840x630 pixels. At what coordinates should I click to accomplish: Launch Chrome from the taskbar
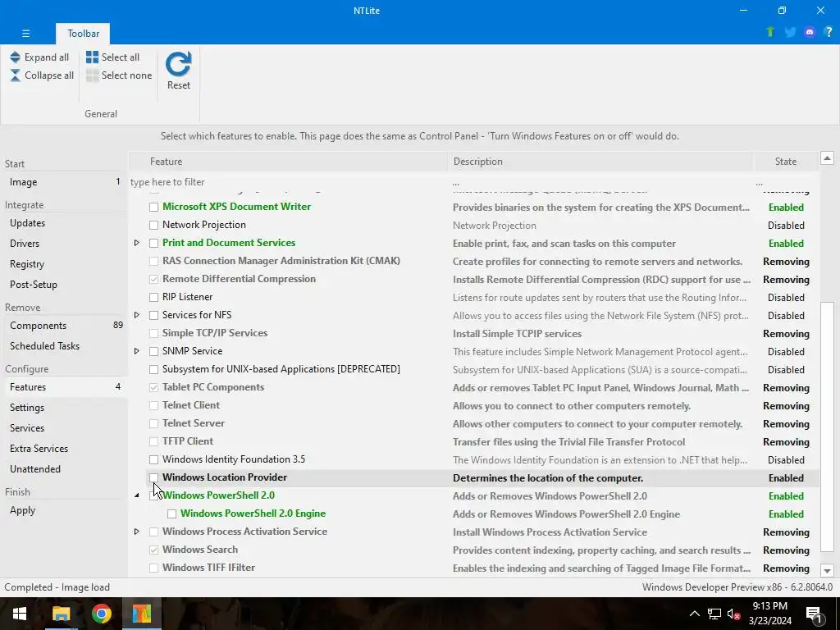point(101,614)
